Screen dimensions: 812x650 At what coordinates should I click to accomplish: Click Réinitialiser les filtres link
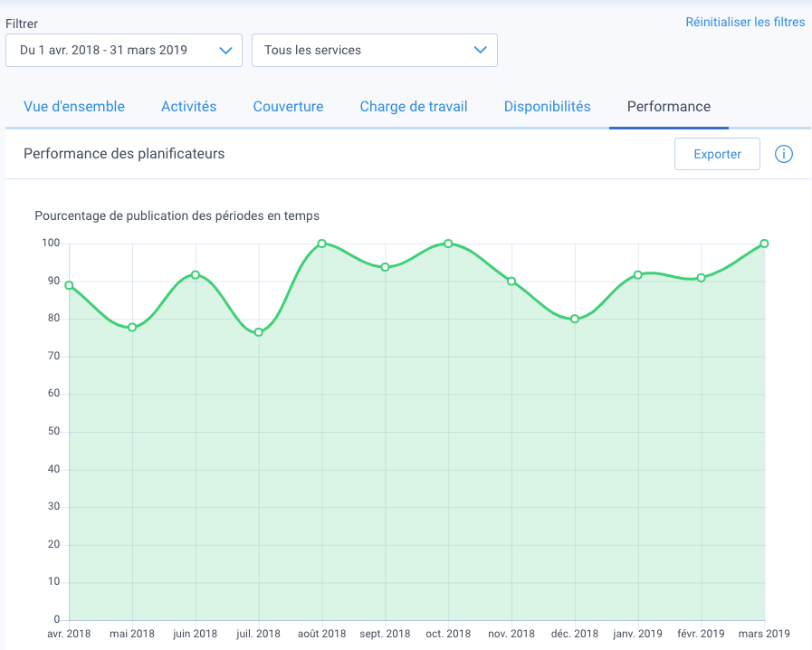click(745, 23)
